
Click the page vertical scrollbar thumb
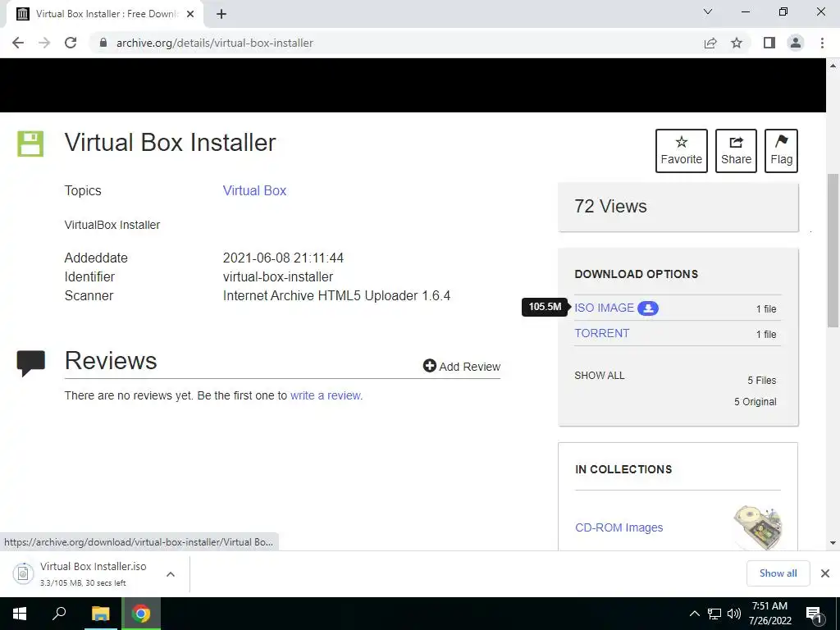[x=833, y=250]
